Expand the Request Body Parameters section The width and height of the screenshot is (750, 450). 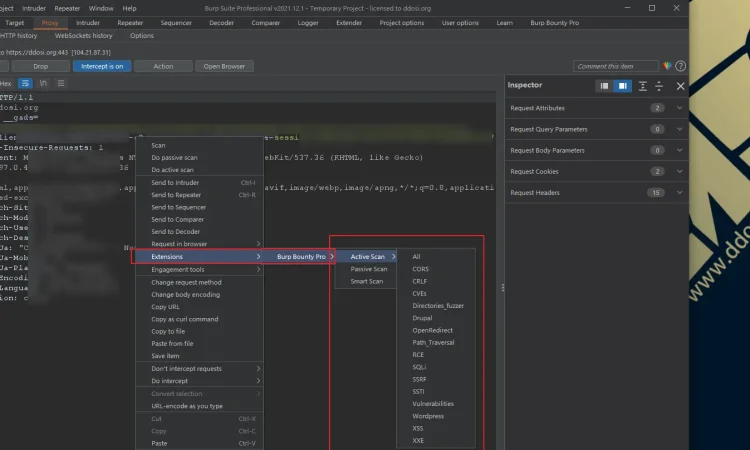coord(596,150)
